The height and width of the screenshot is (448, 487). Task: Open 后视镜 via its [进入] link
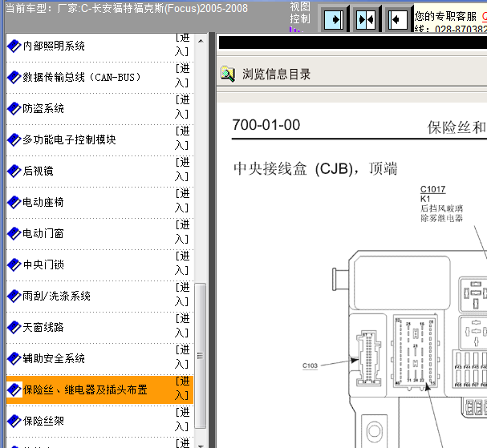(182, 169)
